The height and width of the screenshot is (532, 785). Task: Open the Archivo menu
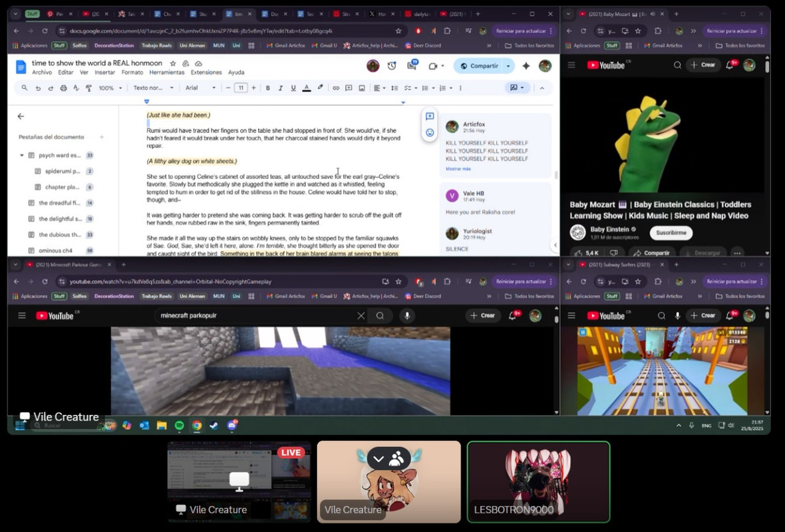[42, 72]
